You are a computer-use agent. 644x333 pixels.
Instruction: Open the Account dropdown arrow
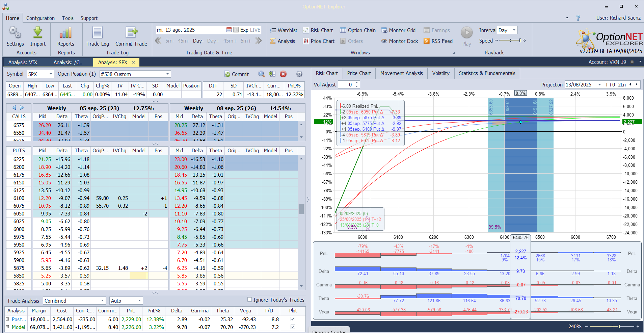[x=640, y=62]
